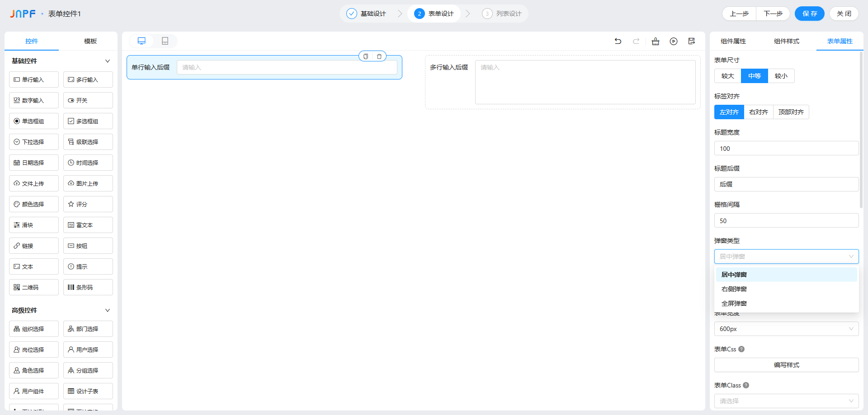Click the undo arrow in canvas toolbar

618,41
